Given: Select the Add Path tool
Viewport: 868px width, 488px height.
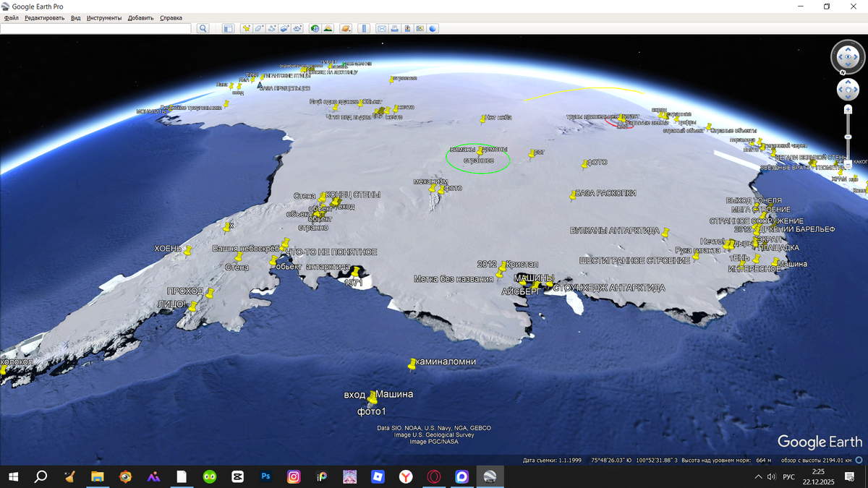Looking at the screenshot, I should (x=272, y=29).
